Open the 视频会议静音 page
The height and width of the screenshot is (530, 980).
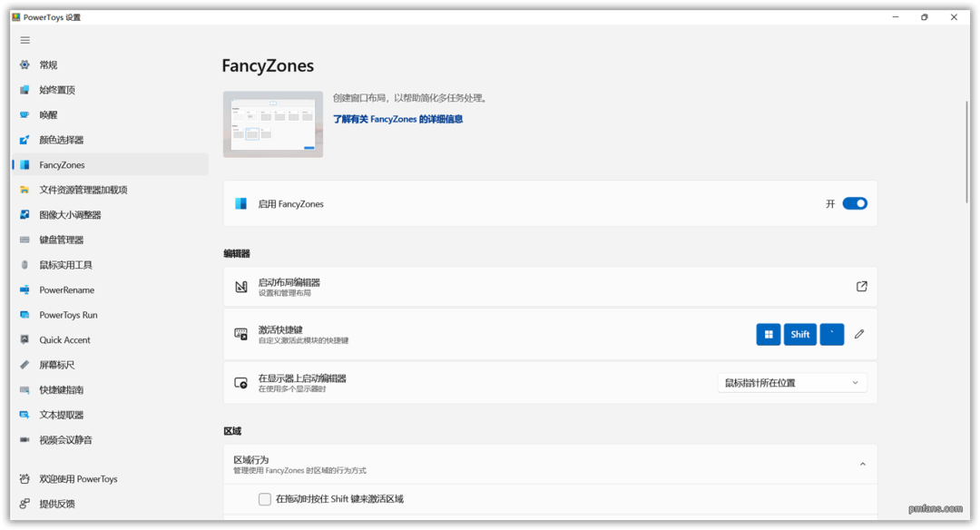[110, 439]
